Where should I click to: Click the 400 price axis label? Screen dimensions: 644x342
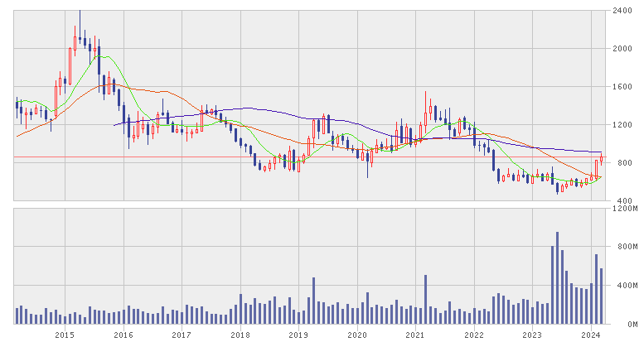click(x=626, y=200)
